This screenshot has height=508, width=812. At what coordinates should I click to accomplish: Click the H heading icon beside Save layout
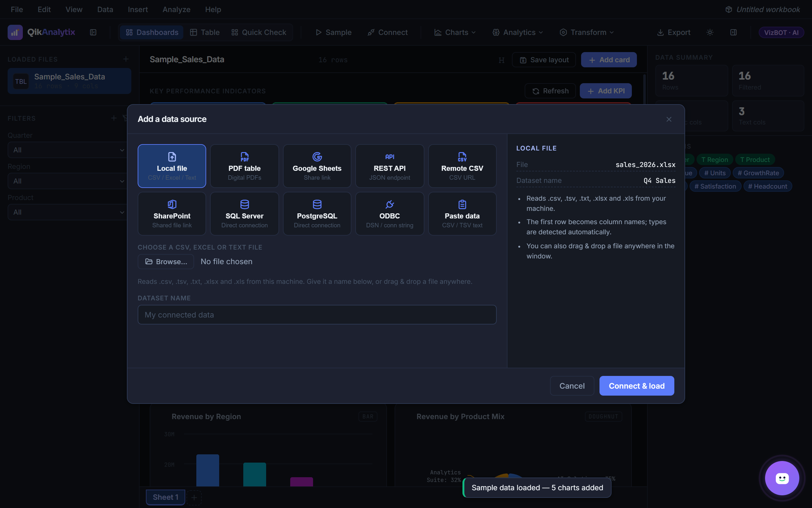coord(501,60)
